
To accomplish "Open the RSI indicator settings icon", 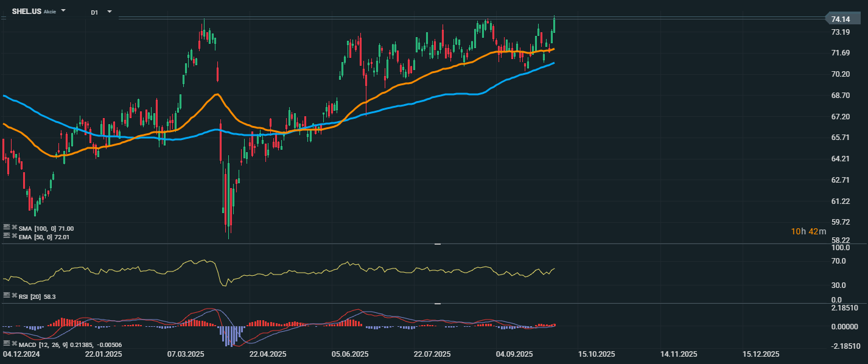I will tap(7, 295).
